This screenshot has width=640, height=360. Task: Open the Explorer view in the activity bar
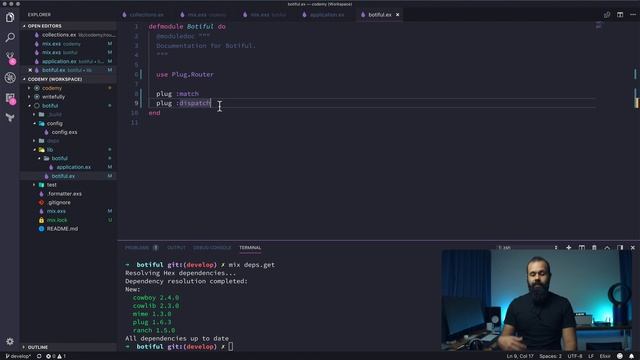[x=10, y=18]
